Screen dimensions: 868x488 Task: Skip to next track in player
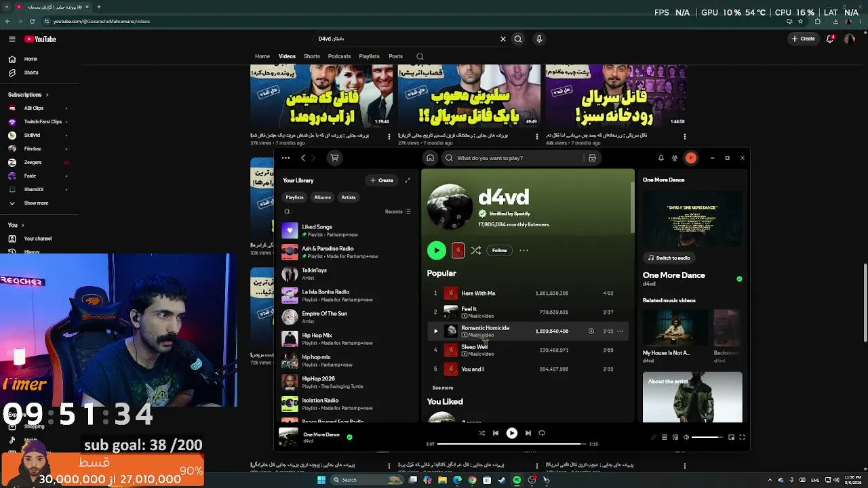(x=528, y=433)
